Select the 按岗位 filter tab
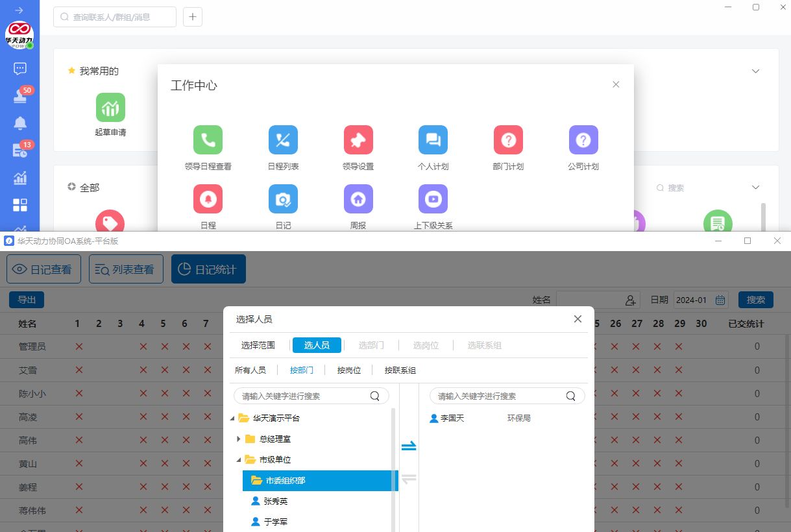 click(x=348, y=370)
